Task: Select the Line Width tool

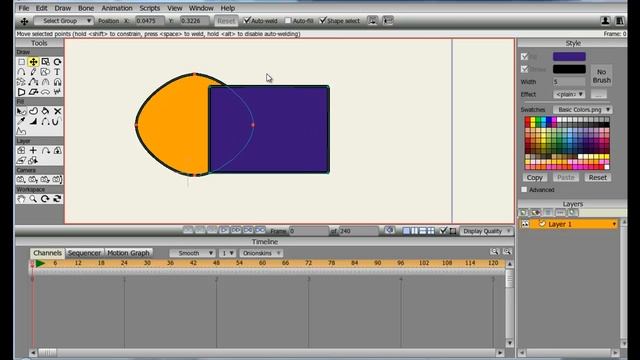Action: click(x=33, y=121)
